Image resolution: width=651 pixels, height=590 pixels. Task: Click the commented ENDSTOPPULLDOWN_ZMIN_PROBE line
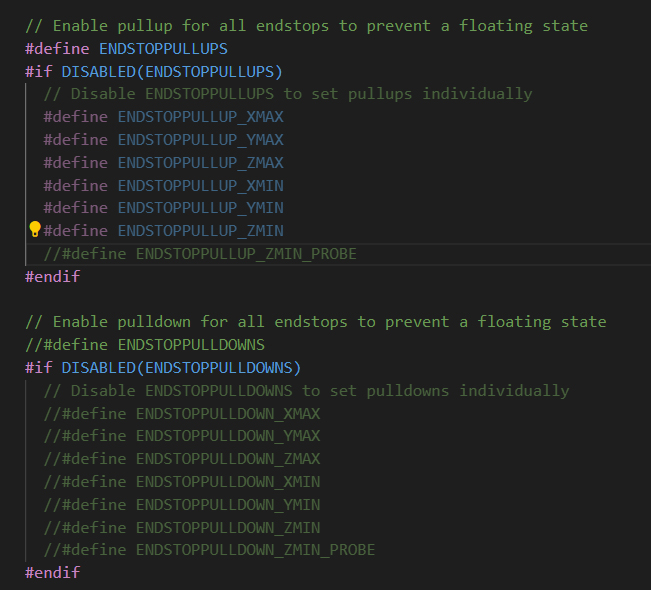tap(209, 550)
